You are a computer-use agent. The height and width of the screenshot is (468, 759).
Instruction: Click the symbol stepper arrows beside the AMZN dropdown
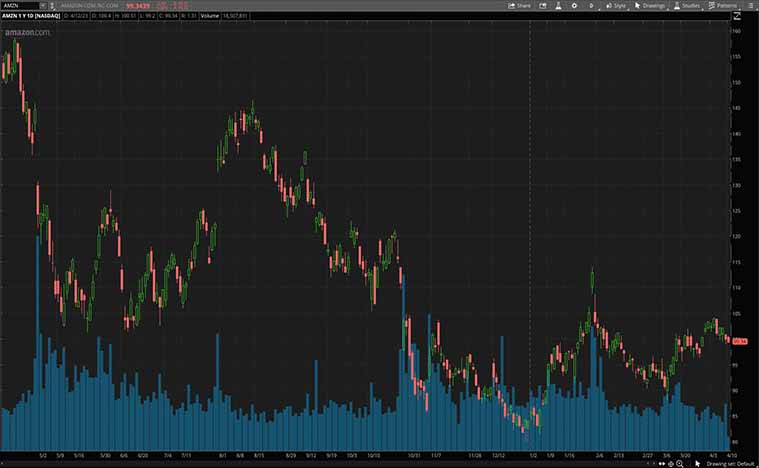pyautogui.click(x=52, y=5)
